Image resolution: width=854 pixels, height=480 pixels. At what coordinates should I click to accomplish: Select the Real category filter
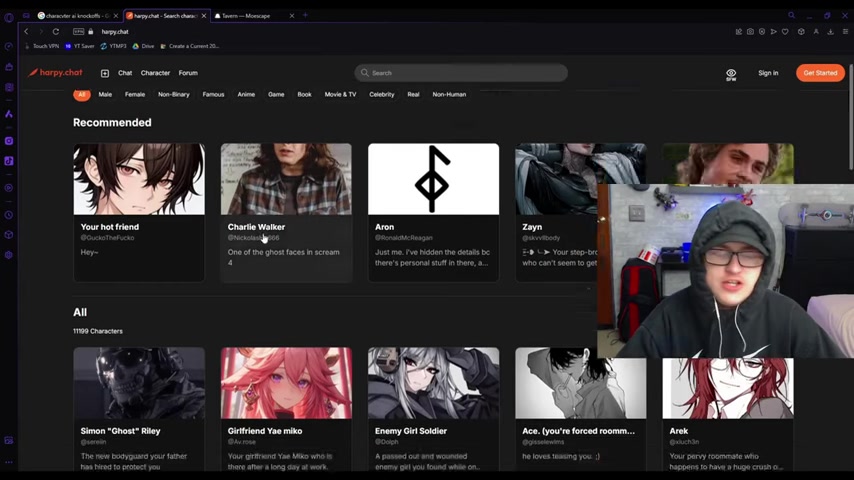coord(413,94)
